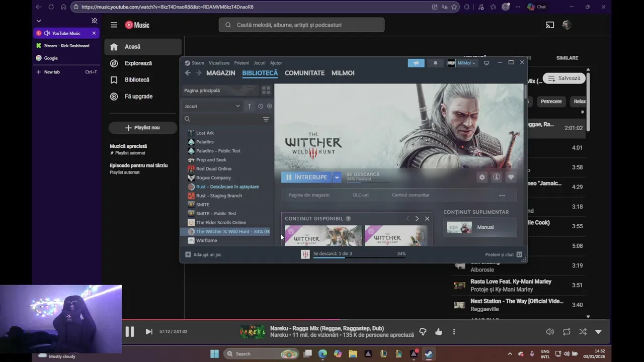Go back in Steam navigation
Image resolution: width=644 pixels, height=362 pixels.
click(x=188, y=73)
